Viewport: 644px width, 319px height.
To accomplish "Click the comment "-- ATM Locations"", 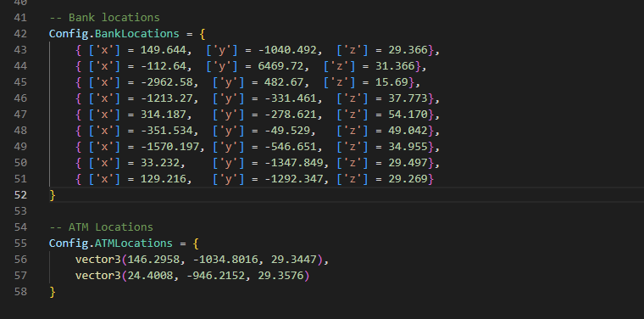I will (101, 227).
